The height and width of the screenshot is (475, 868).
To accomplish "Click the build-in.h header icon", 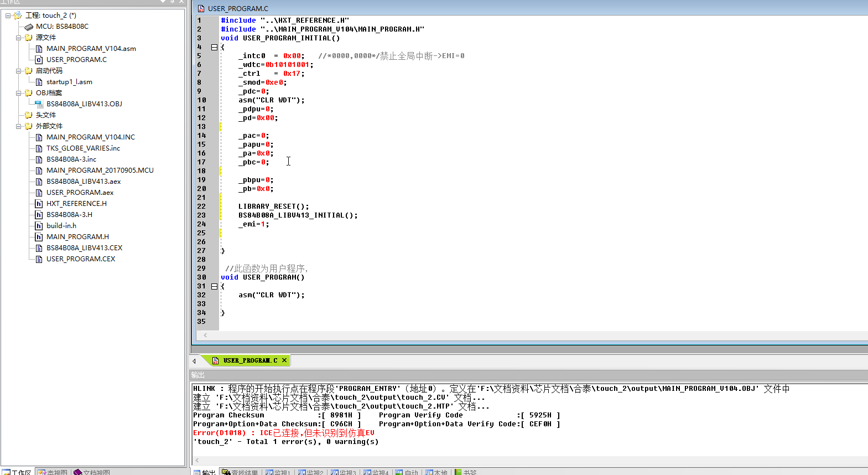I will pos(39,226).
